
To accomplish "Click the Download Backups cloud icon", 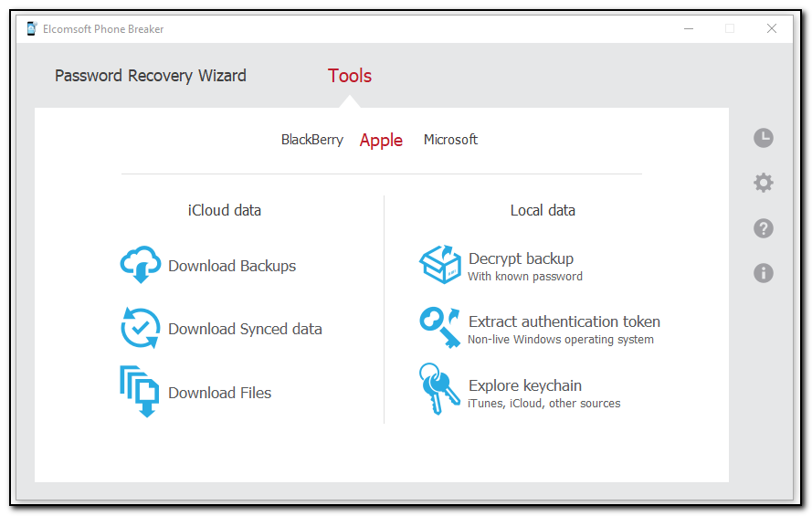I will pos(140,266).
